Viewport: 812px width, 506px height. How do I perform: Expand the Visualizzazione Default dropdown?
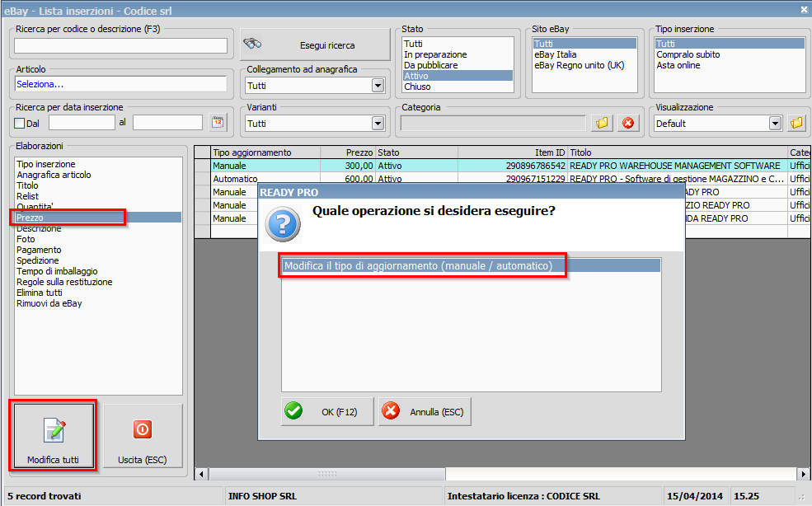[775, 124]
